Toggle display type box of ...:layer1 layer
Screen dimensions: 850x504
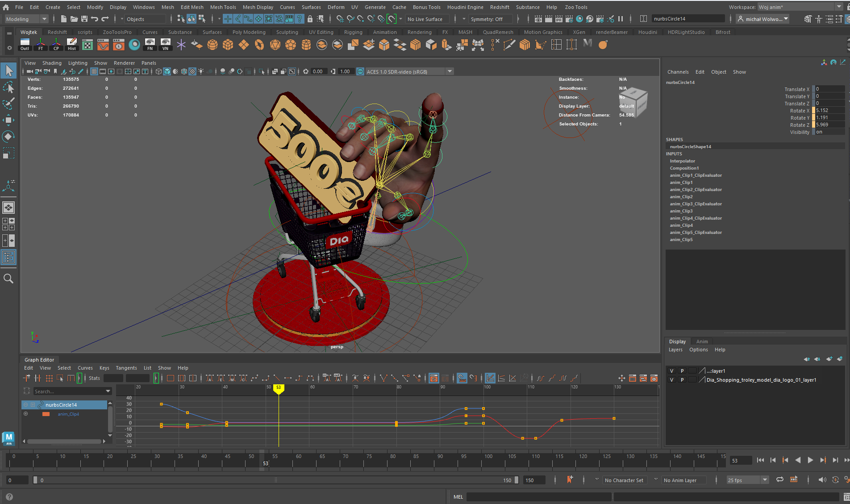[692, 371]
